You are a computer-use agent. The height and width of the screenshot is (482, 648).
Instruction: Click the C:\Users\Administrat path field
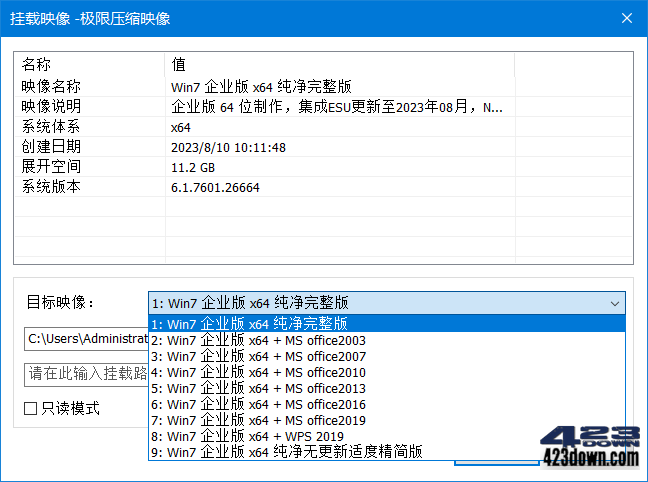click(85, 339)
